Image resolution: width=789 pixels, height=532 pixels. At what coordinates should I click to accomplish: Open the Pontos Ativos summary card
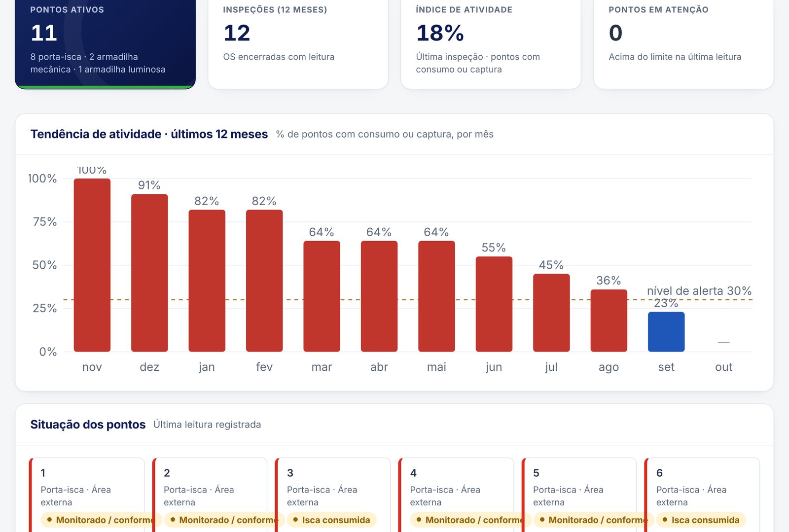click(x=105, y=44)
